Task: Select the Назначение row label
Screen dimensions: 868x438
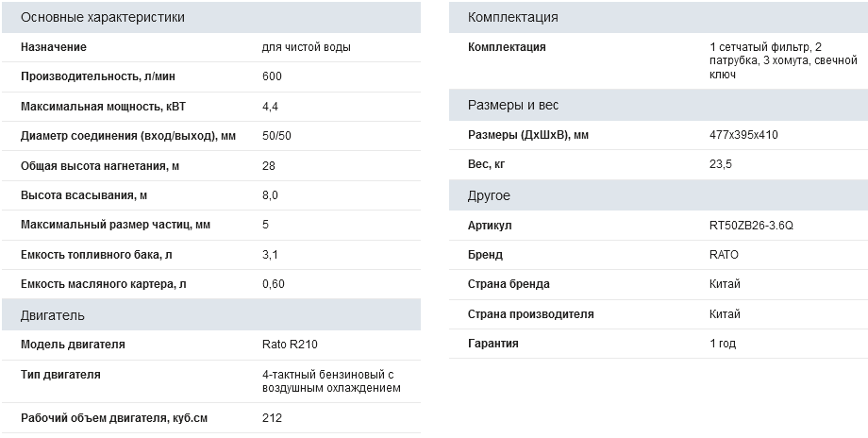Action: (x=54, y=47)
